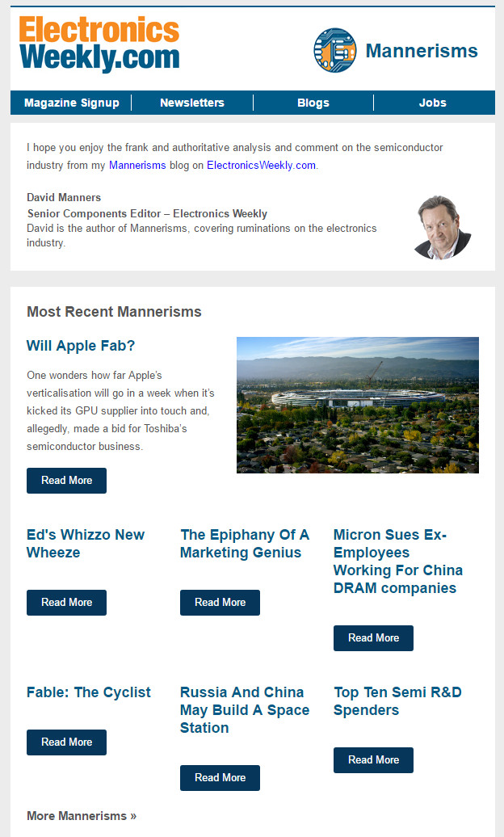Open the Fable: The Cyclist headline

point(89,692)
